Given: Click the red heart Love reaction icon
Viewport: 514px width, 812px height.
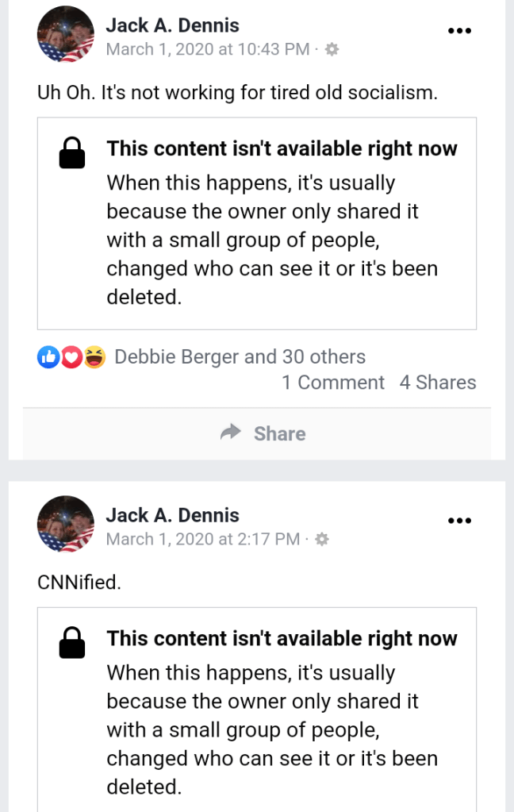Looking at the screenshot, I should click(71, 358).
